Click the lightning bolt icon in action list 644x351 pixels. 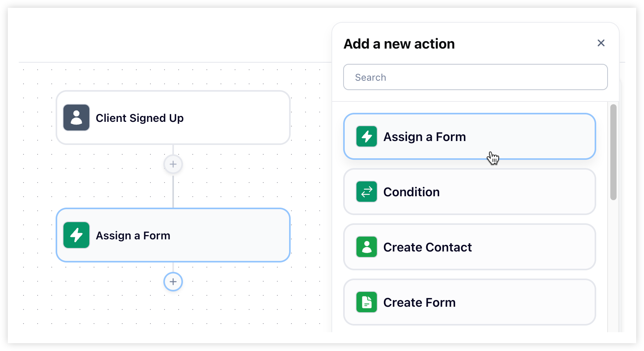[x=367, y=136]
